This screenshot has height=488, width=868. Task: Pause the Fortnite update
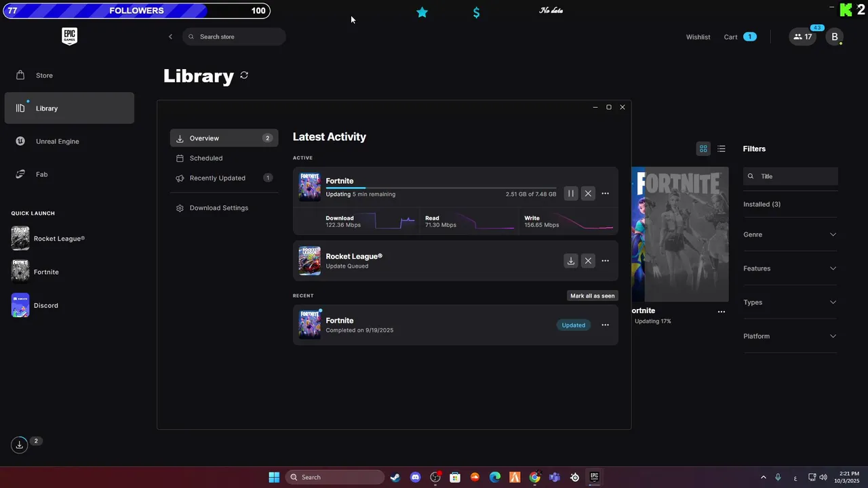tap(571, 194)
